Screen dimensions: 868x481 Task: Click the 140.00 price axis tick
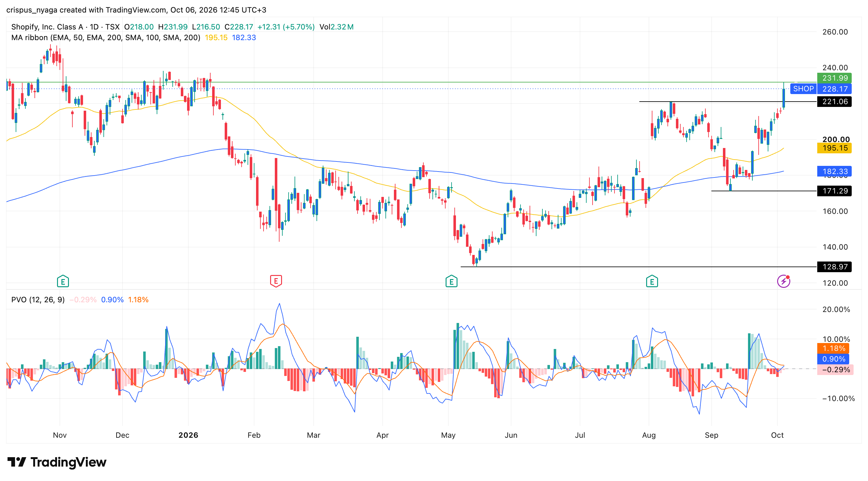(x=835, y=247)
